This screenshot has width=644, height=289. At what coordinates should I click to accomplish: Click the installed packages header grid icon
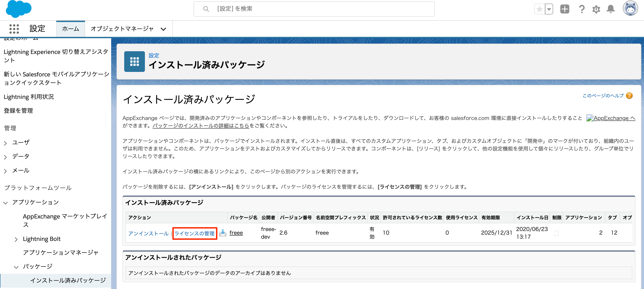[x=135, y=61]
